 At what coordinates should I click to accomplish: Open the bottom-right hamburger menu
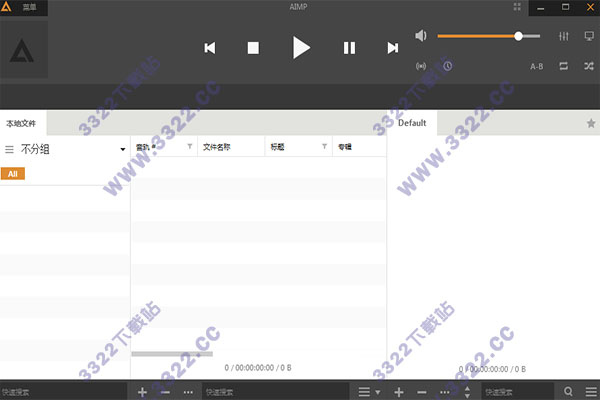[x=591, y=392]
